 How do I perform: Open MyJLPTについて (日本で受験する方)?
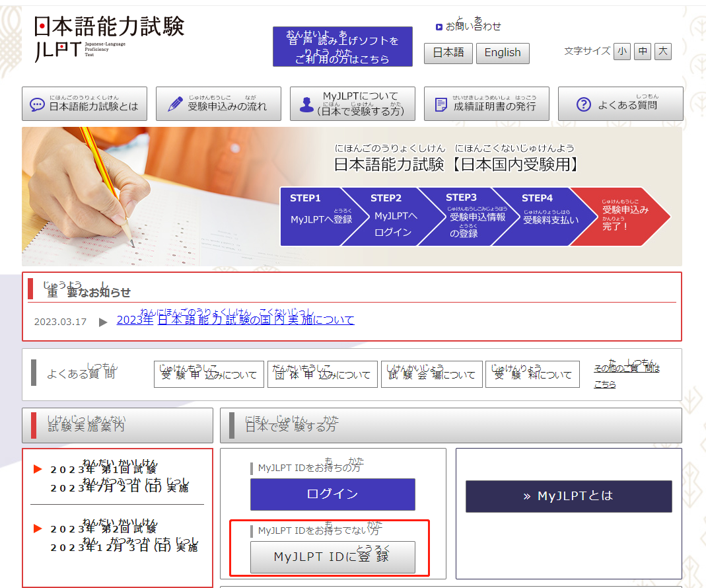coord(353,104)
